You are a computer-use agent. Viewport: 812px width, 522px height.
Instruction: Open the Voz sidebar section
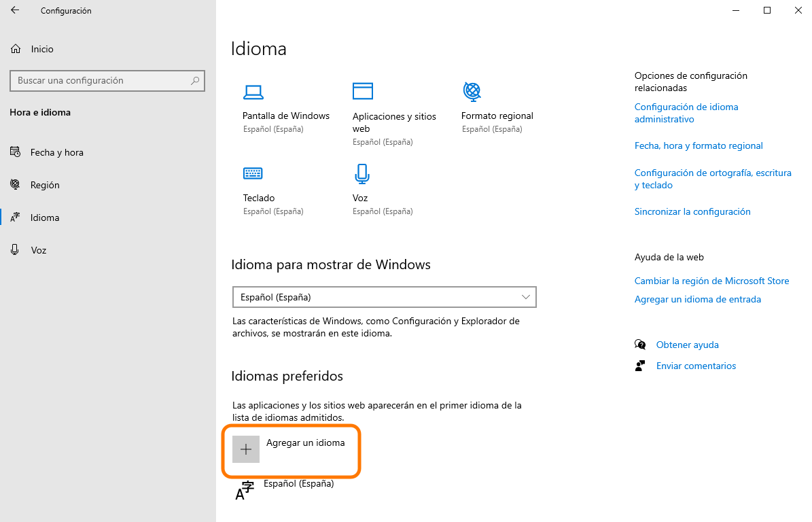[x=39, y=250]
